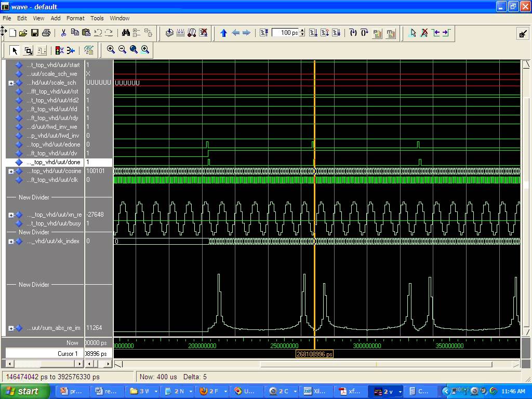Open the Format menu
This screenshot has height=399, width=532.
[x=75, y=18]
